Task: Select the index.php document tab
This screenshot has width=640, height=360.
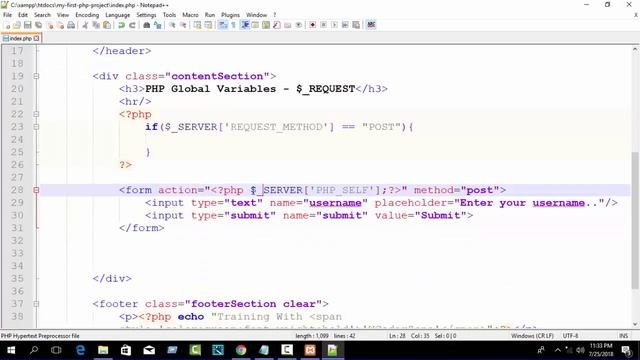Action: 20,38
